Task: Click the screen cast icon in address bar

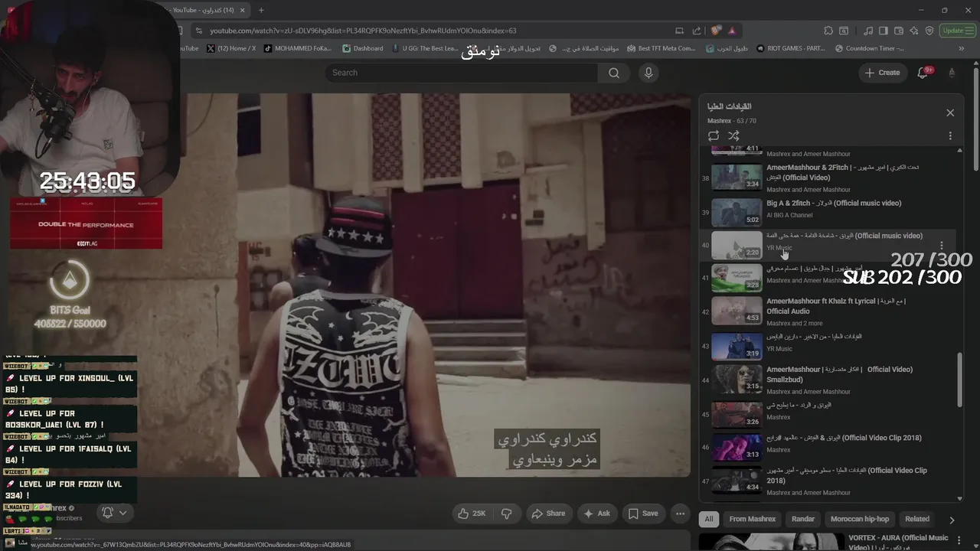Action: click(679, 31)
